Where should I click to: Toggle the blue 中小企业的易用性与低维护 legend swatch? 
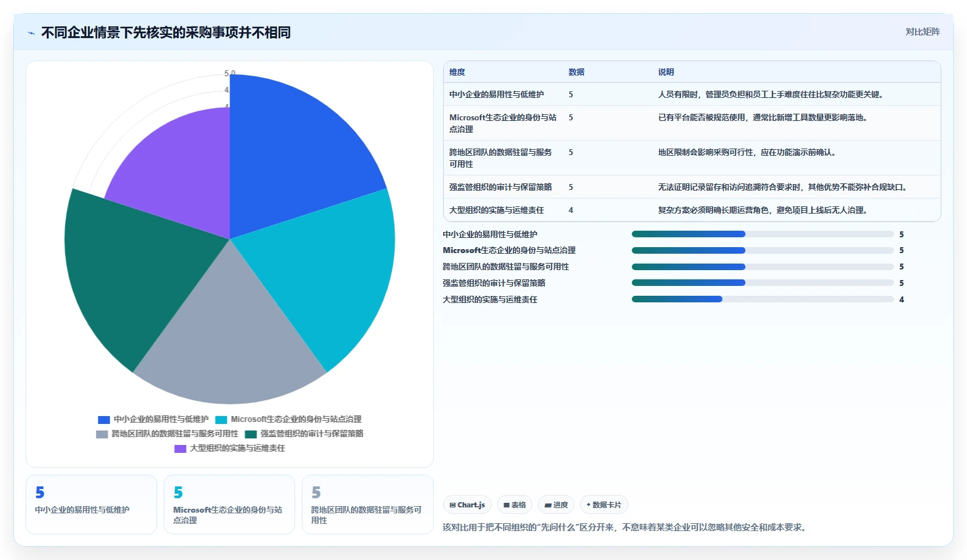[x=104, y=419]
